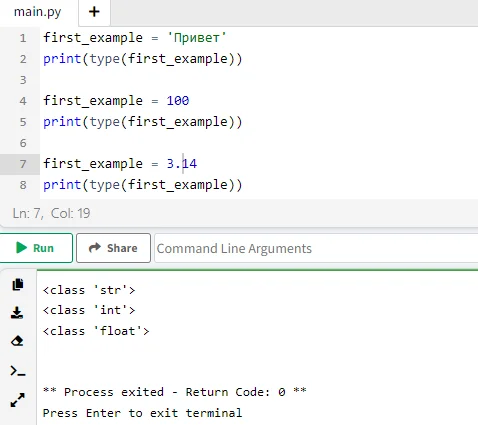Click the 'Process exited - Return Code: 0' message
Image resolution: width=478 pixels, height=425 pixels.
(175, 392)
